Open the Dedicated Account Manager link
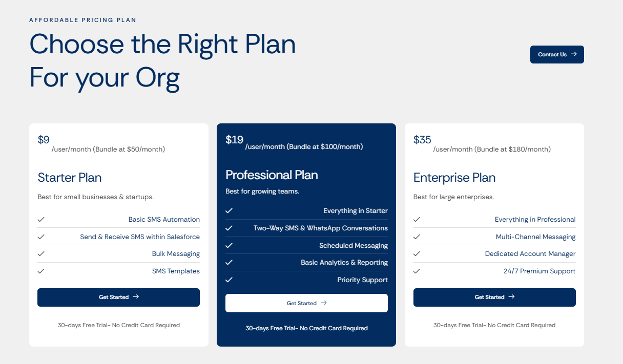This screenshot has width=623, height=364. coord(530,253)
